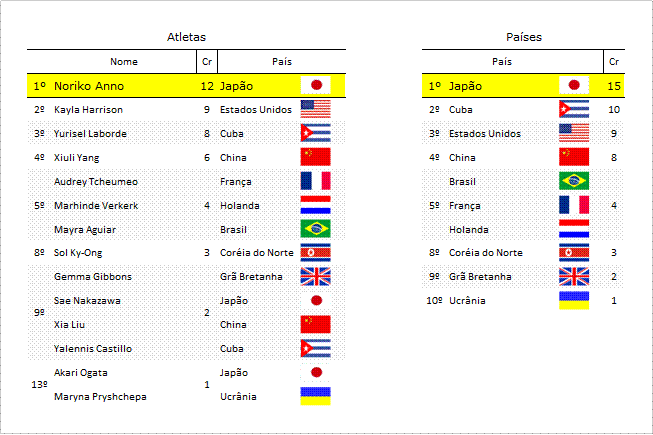Select Brazil flag in Mayra Aguiar row
The image size is (653, 435).
tap(315, 229)
